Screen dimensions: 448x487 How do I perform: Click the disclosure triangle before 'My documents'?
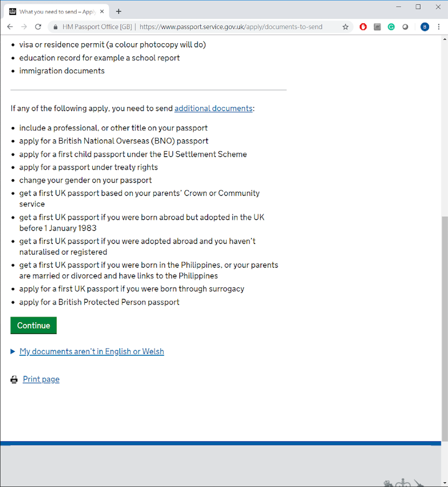pyautogui.click(x=13, y=351)
